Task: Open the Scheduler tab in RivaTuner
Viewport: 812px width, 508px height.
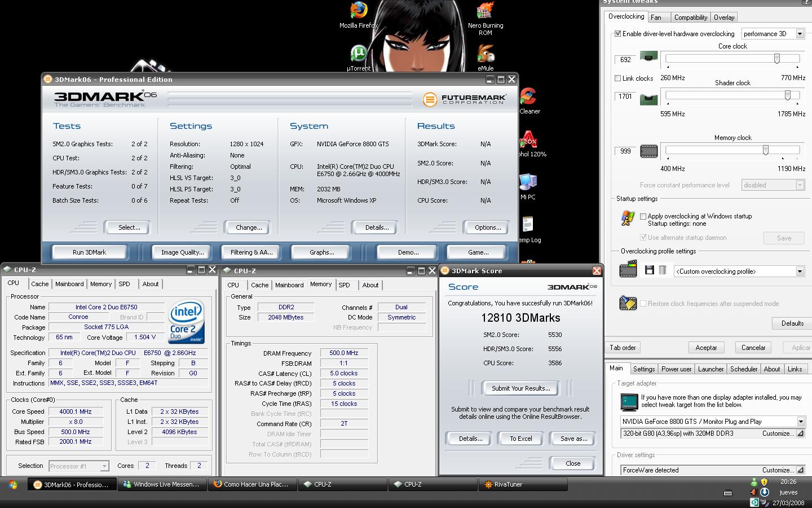Action: tap(744, 369)
